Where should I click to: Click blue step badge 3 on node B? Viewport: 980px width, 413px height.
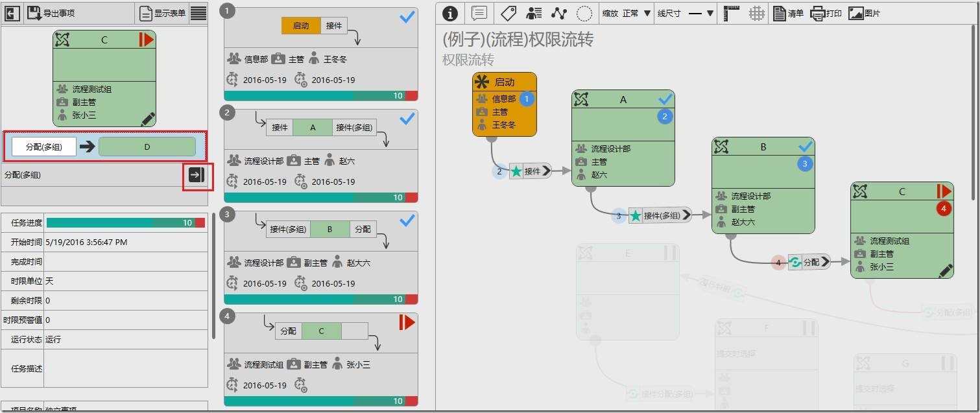805,164
